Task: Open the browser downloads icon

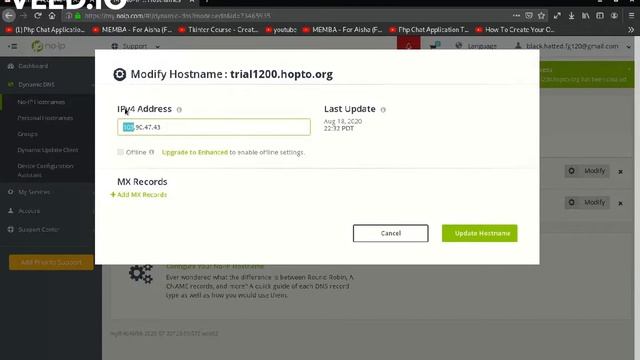Action: point(571,16)
